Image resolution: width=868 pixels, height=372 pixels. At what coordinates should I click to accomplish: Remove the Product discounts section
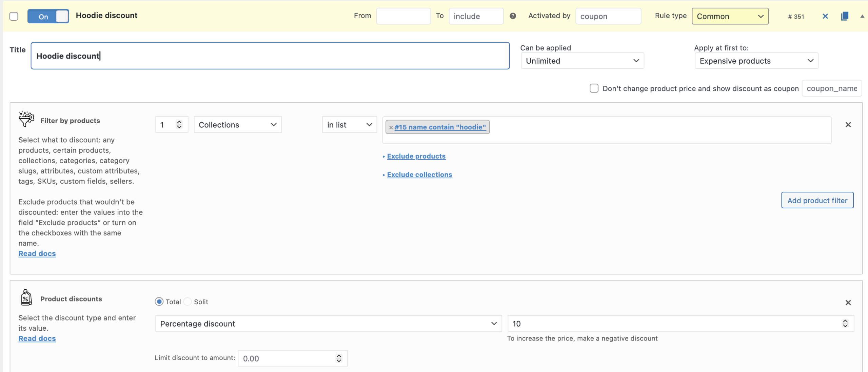coord(848,303)
